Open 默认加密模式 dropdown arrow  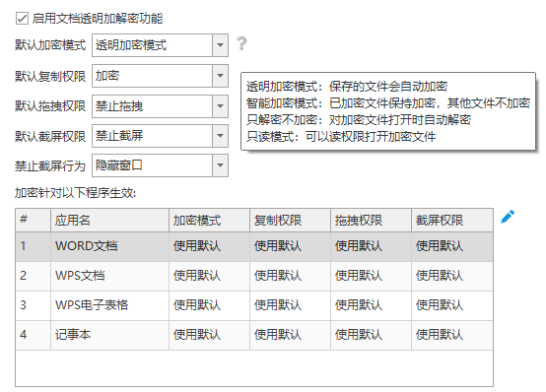click(x=220, y=45)
